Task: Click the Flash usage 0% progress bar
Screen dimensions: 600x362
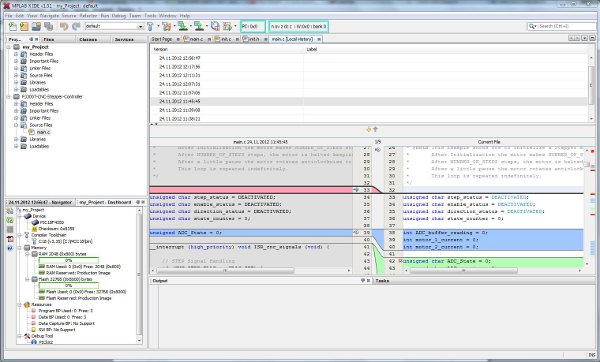Action: (68, 285)
